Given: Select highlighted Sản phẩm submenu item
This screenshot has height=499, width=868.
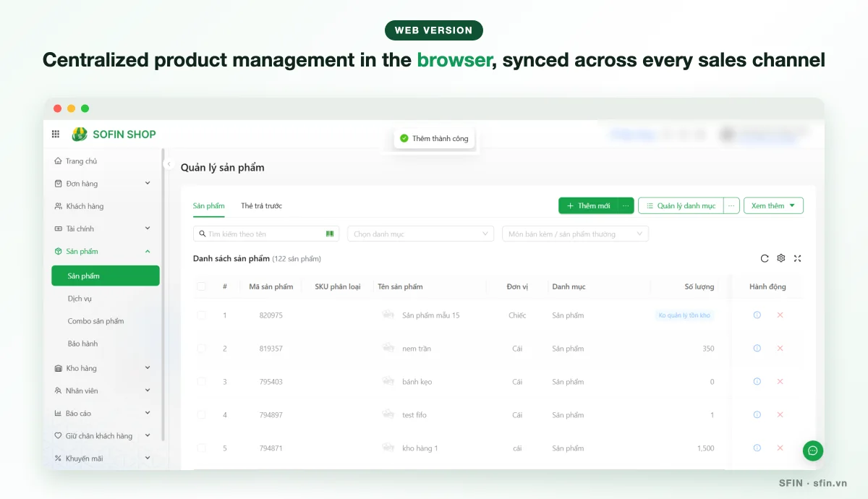Looking at the screenshot, I should point(106,276).
